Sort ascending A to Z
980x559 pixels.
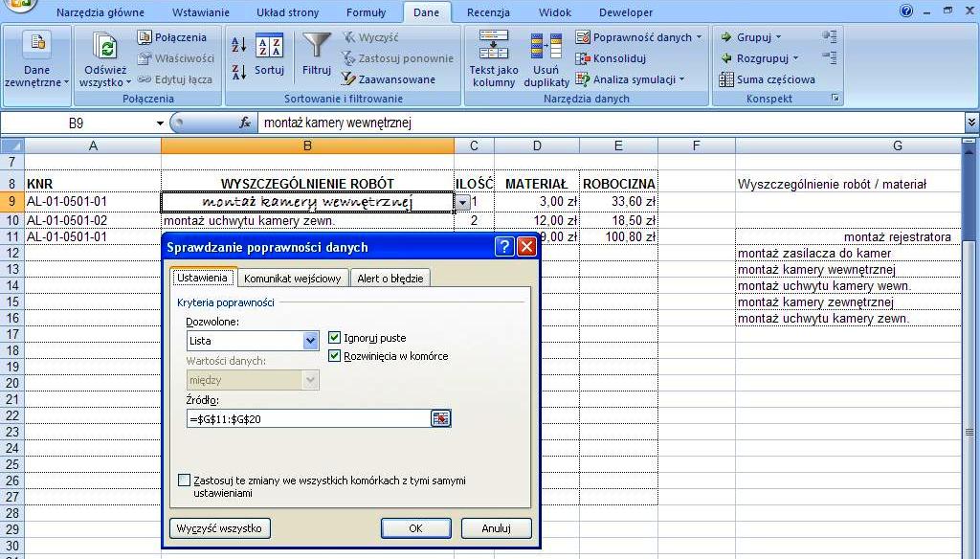(238, 44)
